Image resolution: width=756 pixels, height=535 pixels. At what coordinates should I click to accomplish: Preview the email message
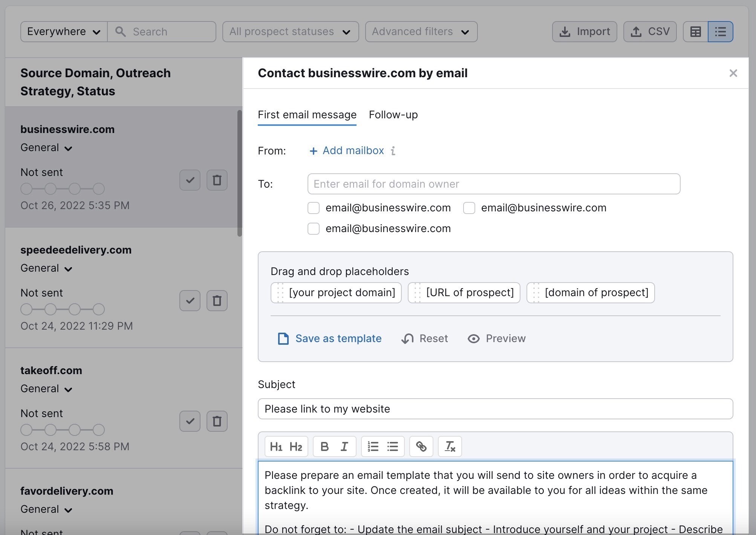[x=497, y=339]
